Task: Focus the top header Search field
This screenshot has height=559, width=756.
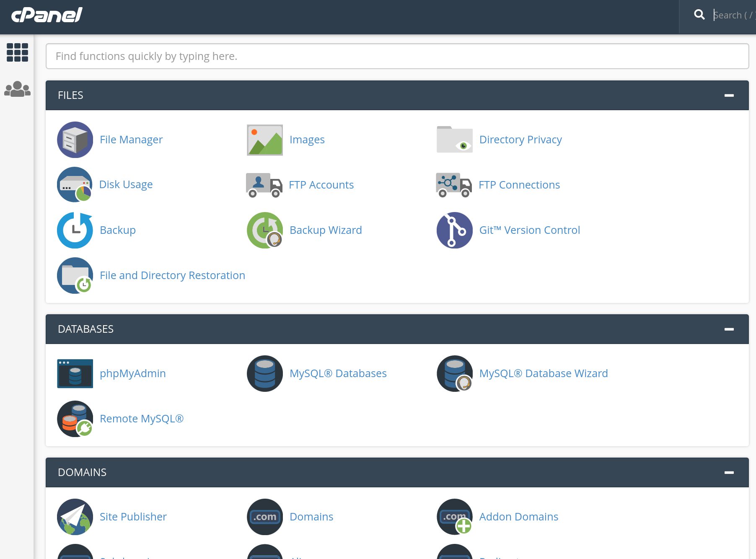Action: pyautogui.click(x=734, y=15)
